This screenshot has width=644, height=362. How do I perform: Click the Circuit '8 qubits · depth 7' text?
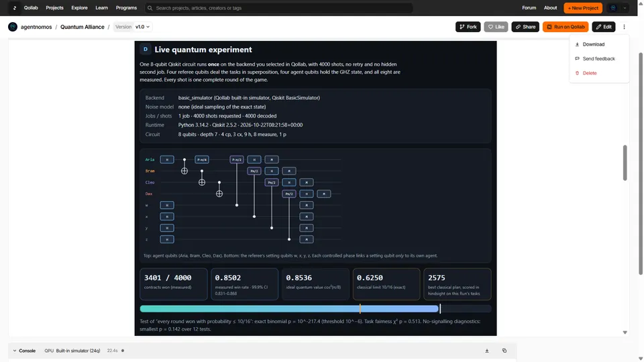click(x=232, y=134)
